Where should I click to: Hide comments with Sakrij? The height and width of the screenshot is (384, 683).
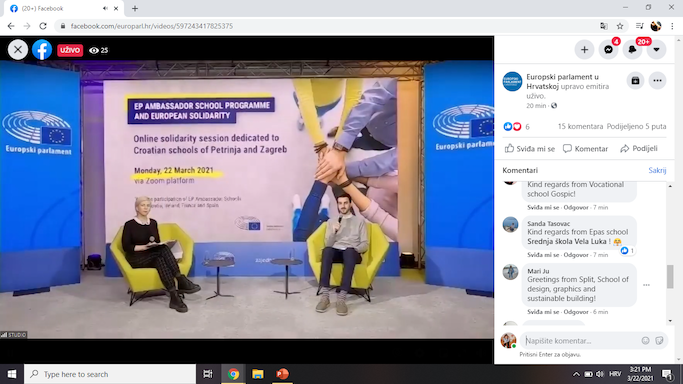coord(657,170)
